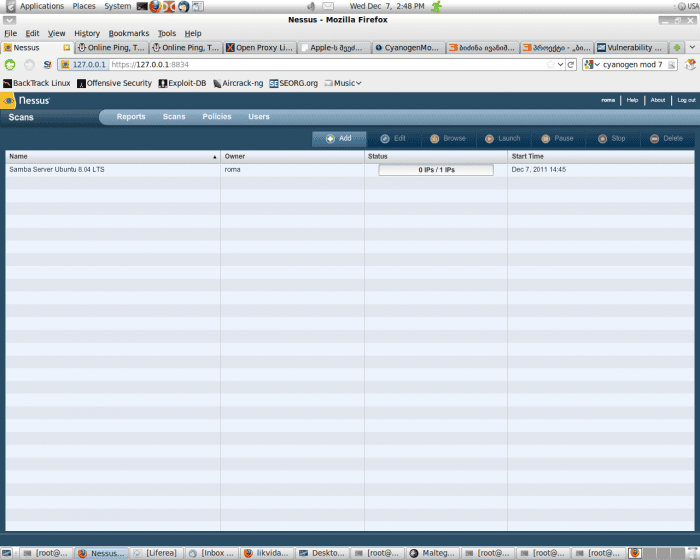
Task: Click the Browse scan button
Action: pos(448,138)
